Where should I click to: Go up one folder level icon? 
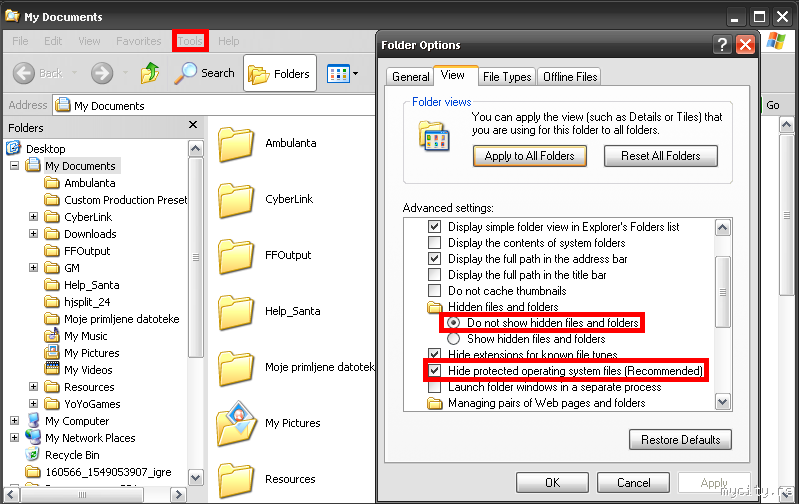(150, 73)
